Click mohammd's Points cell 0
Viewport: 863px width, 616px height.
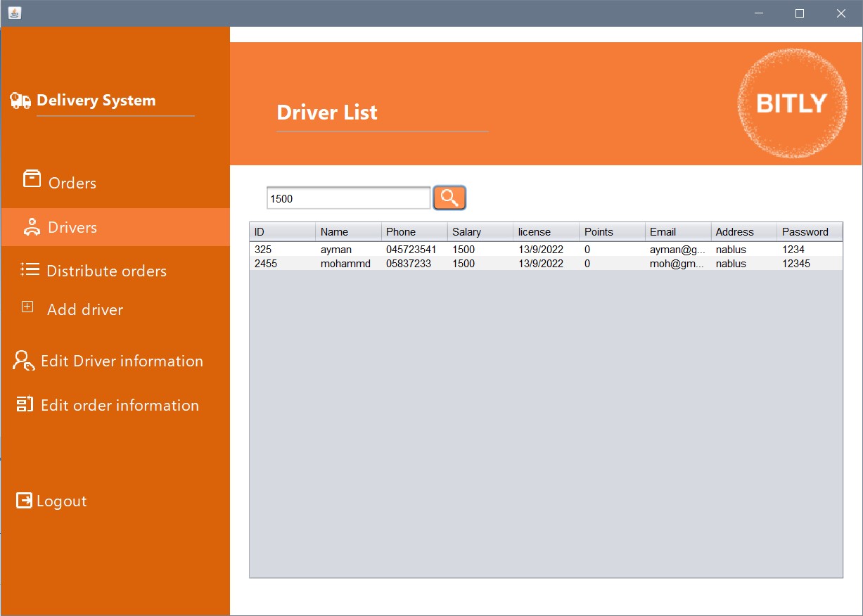point(613,264)
